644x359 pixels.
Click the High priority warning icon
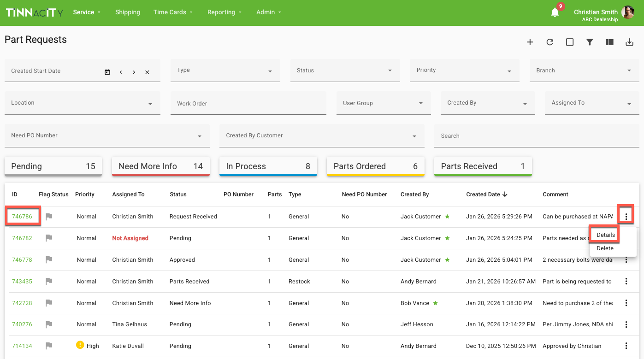80,345
